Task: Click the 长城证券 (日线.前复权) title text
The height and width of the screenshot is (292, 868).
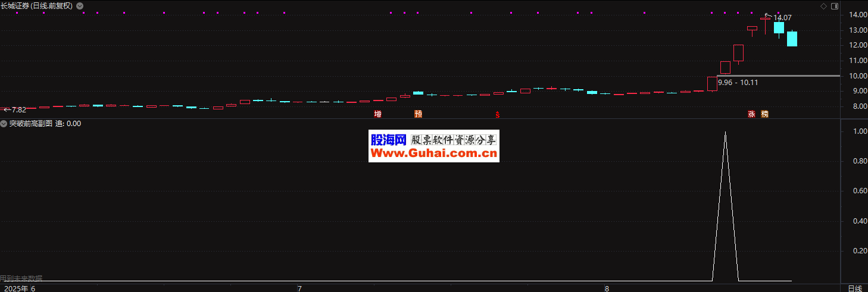Action: (36, 6)
